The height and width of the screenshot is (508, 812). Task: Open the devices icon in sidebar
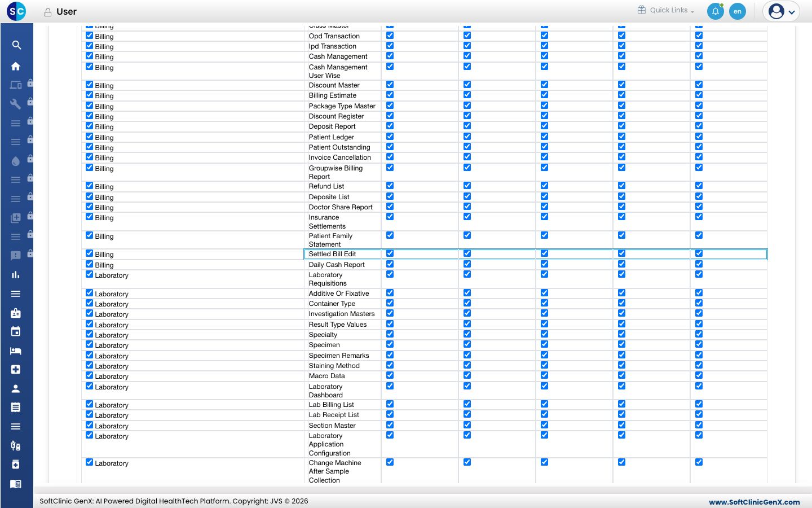[x=16, y=85]
